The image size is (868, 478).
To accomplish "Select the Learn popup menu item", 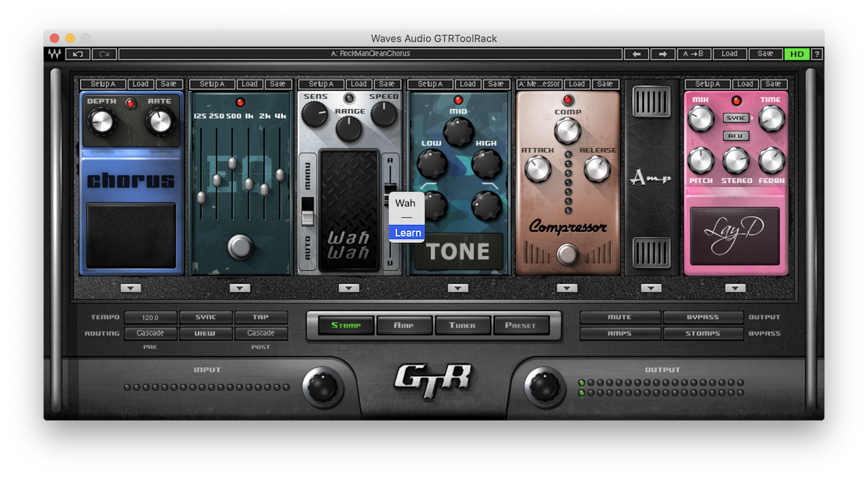I will coord(407,233).
